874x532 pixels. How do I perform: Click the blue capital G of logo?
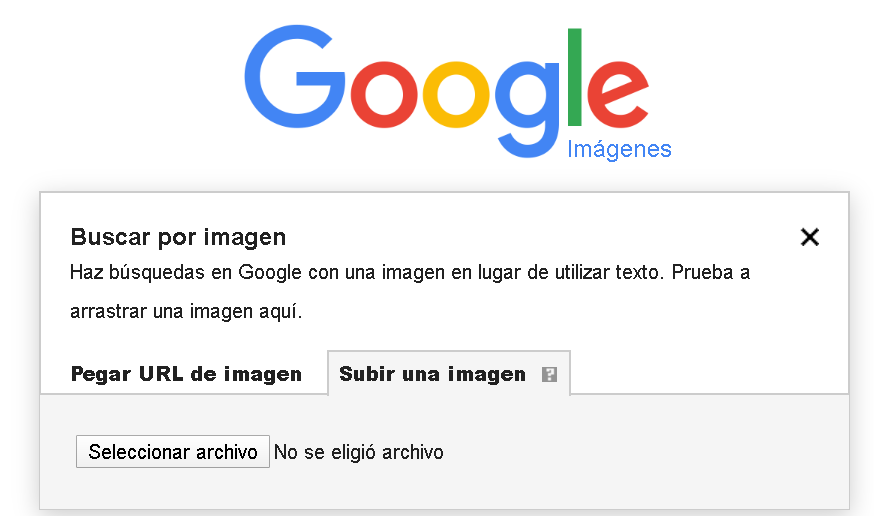(294, 76)
